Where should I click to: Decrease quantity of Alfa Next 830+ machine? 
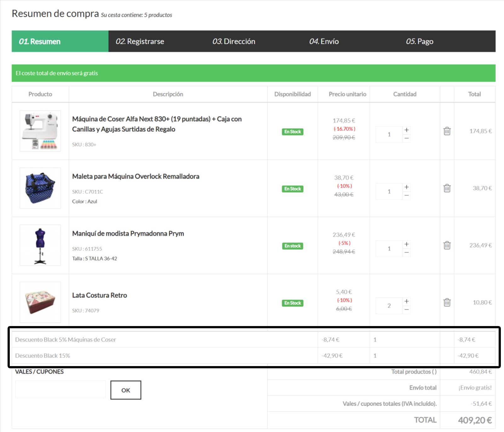pos(407,138)
